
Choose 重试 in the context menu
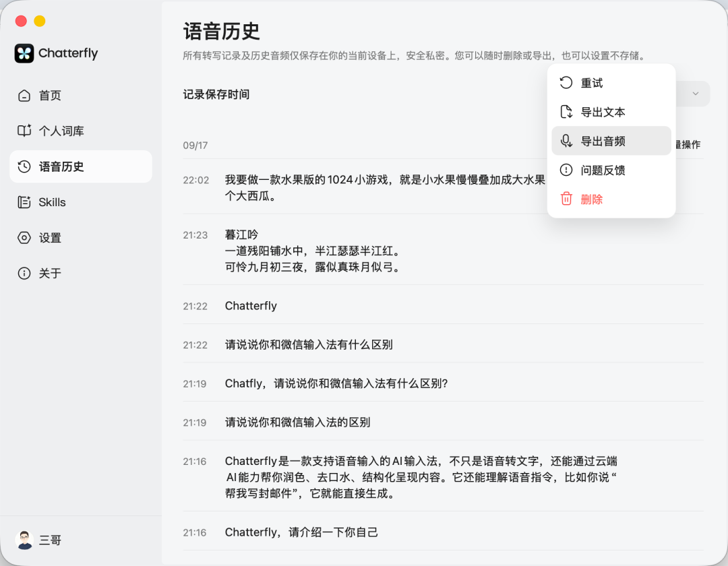click(x=611, y=83)
